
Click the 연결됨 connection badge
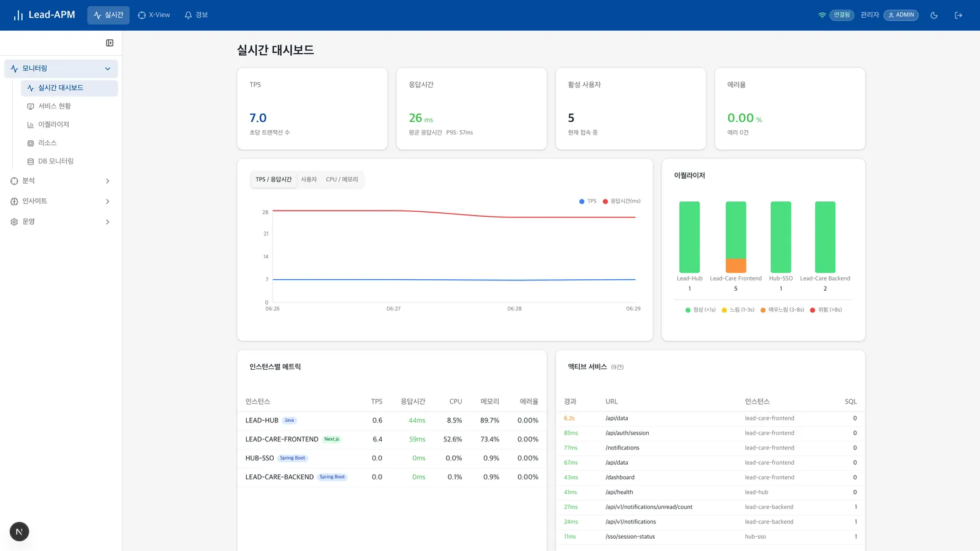pyautogui.click(x=842, y=15)
